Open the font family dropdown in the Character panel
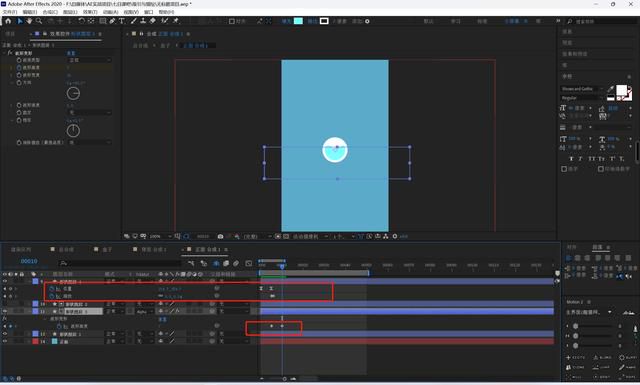Screen dimensions: 640x385 pos(582,89)
